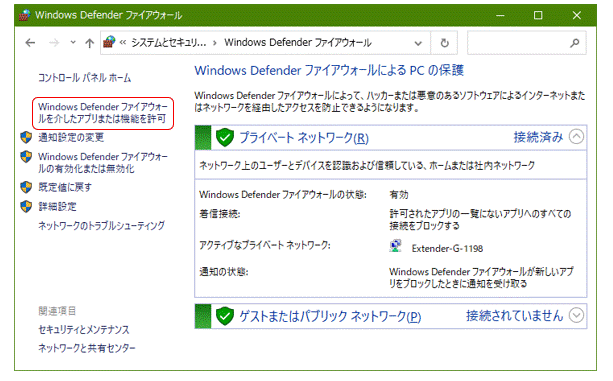Click the Extender-G-1198 network name
The height and width of the screenshot is (381, 613).
click(447, 249)
